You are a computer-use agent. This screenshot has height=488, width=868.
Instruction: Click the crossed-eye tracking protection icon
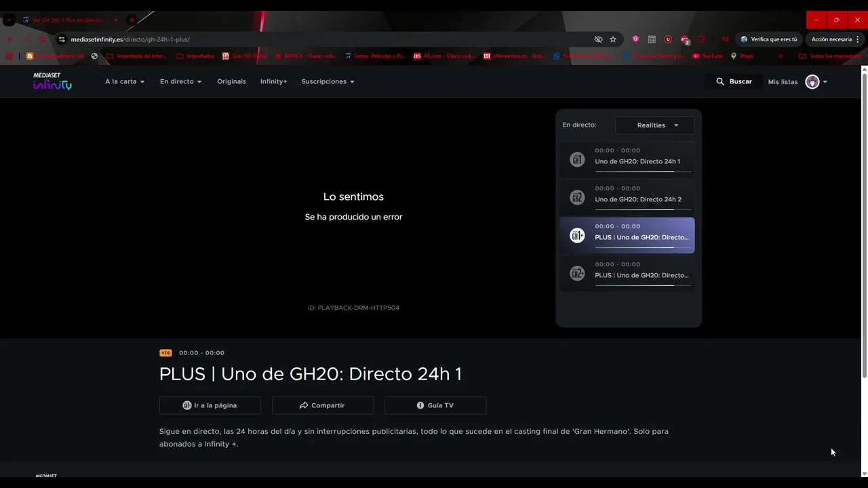[x=598, y=39]
